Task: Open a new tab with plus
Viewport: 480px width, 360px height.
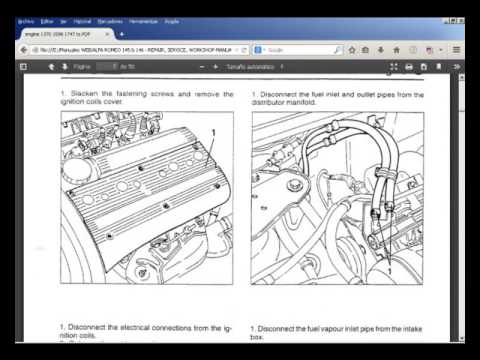Action: click(x=122, y=34)
